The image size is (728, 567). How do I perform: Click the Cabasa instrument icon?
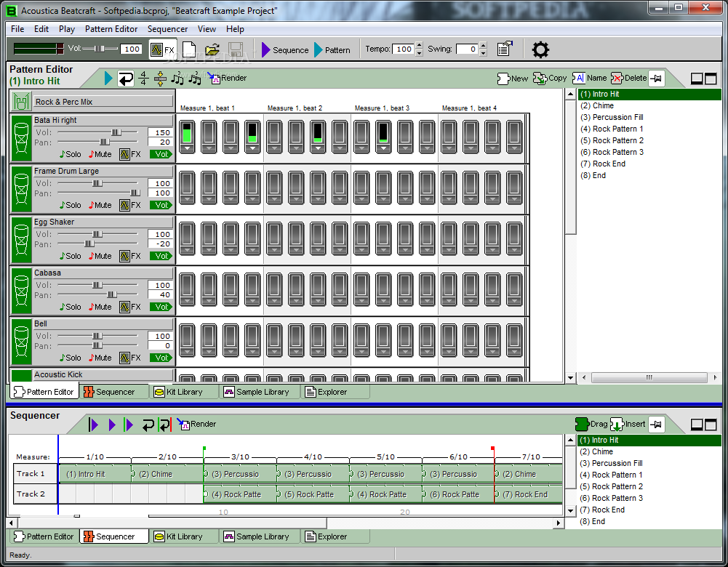coord(21,291)
